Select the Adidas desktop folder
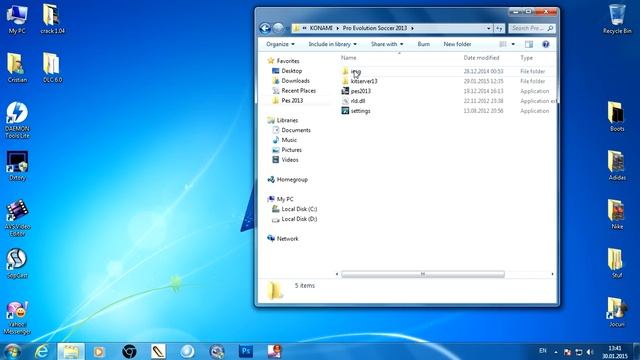Image resolution: width=640 pixels, height=360 pixels. pos(617,166)
